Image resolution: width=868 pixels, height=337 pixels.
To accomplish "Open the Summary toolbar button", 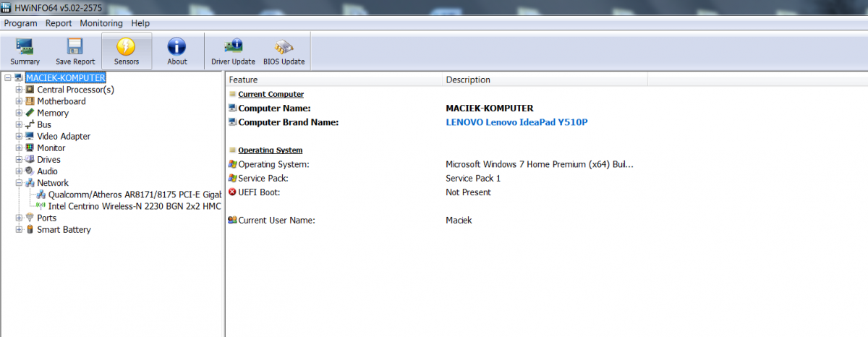I will click(25, 51).
